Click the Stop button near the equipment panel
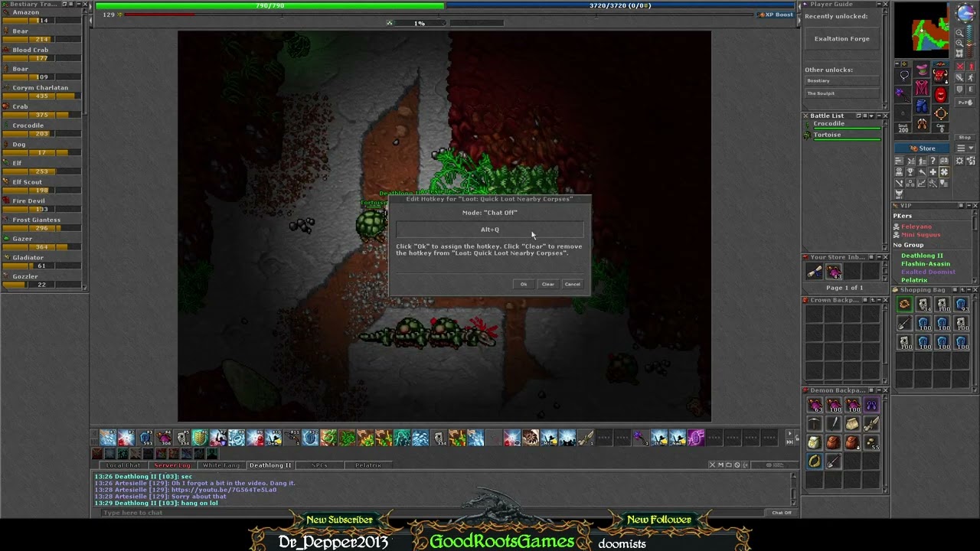Image resolution: width=980 pixels, height=551 pixels. pos(965,137)
